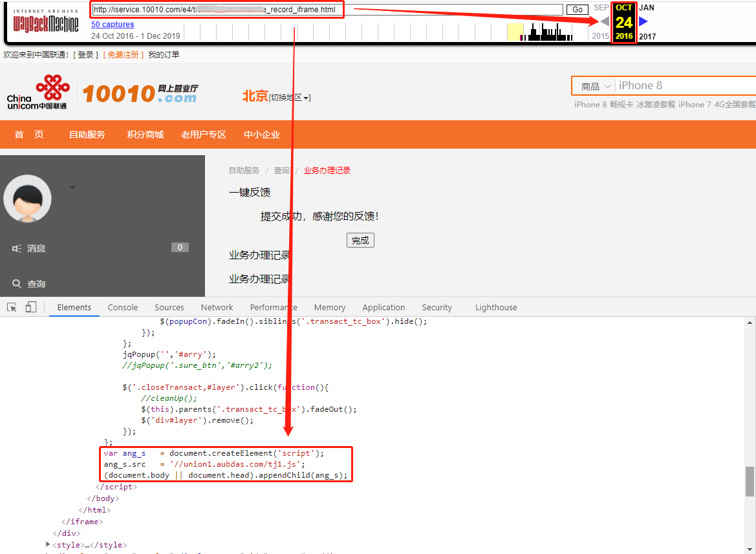Viewport: 756px width, 554px height.
Task: Click the DevTools vertical scrollbar thumb
Action: 750,481
